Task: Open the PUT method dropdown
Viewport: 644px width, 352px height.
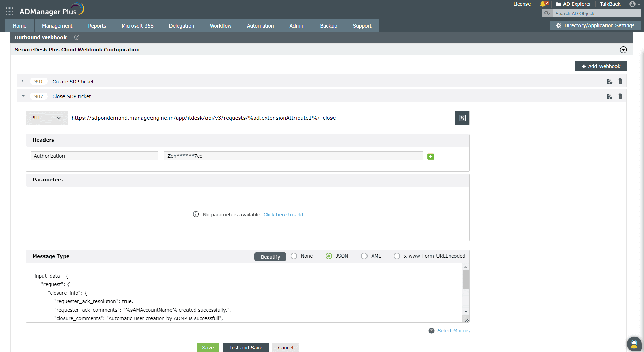Action: 47,118
